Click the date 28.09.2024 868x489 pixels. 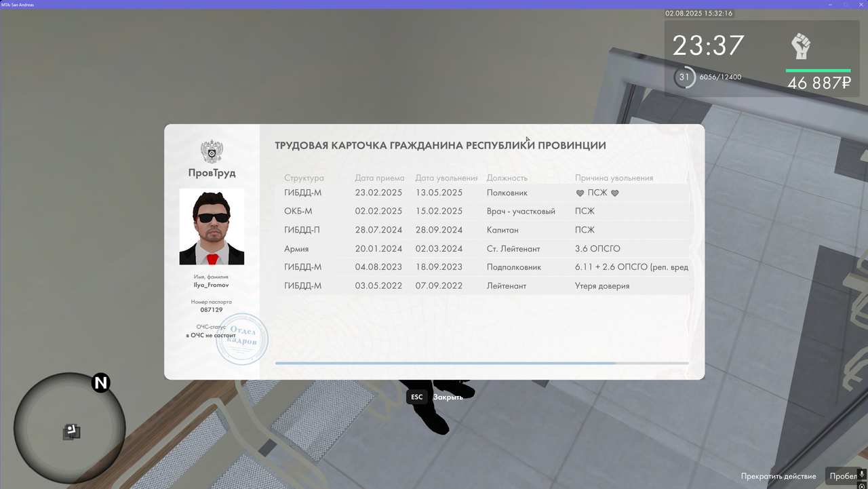(x=439, y=230)
